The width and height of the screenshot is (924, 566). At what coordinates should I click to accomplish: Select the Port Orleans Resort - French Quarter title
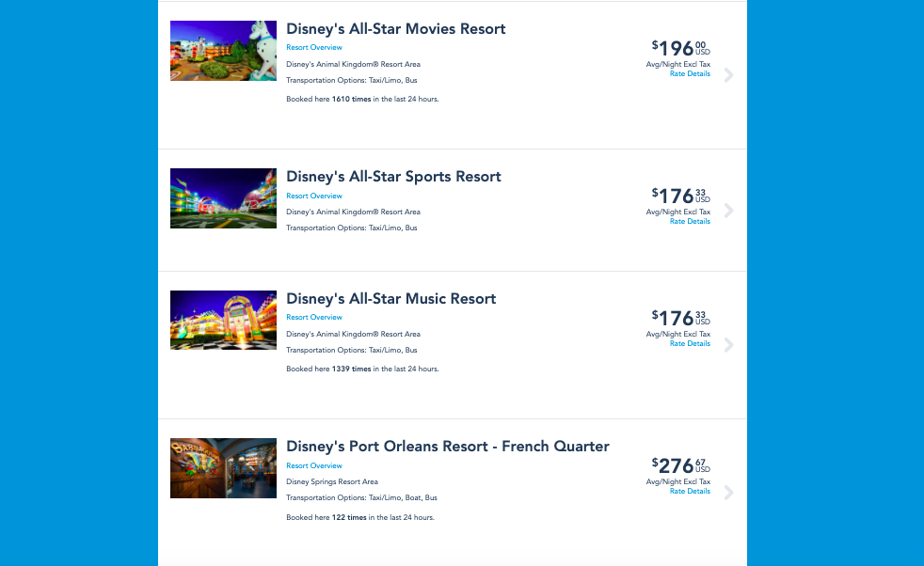pyautogui.click(x=448, y=447)
